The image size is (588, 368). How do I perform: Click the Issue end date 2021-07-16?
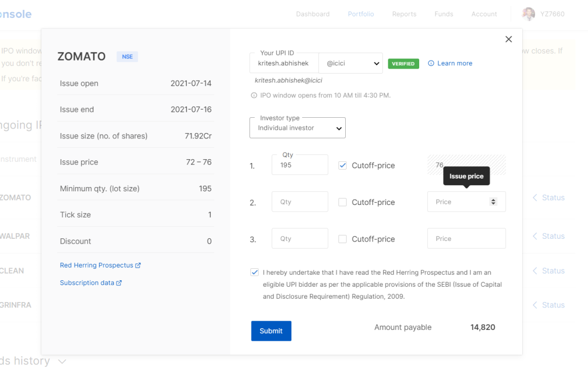pyautogui.click(x=191, y=109)
